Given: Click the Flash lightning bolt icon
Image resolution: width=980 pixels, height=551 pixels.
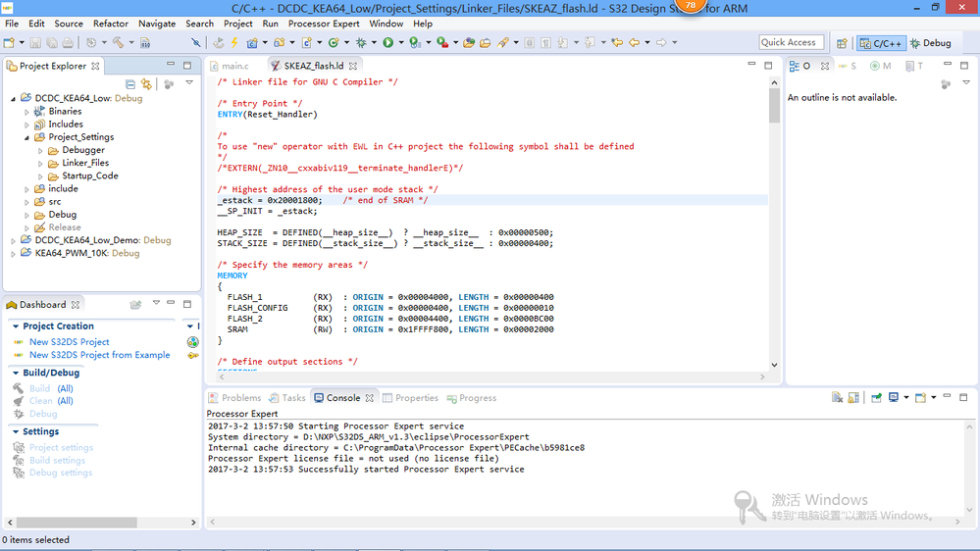Looking at the screenshot, I should 234,42.
